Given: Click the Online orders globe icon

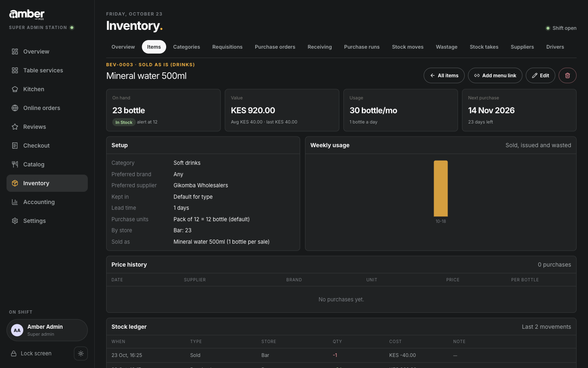Looking at the screenshot, I should tap(15, 108).
